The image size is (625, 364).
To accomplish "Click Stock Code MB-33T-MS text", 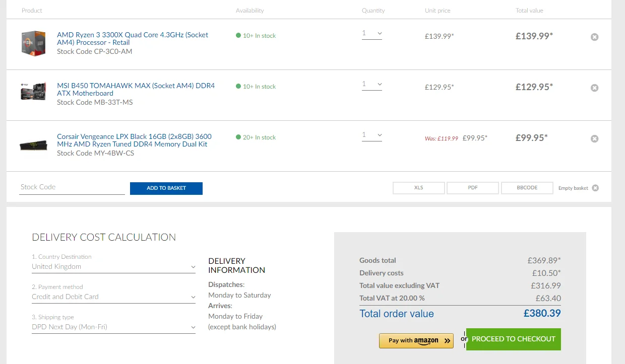I will pyautogui.click(x=95, y=102).
